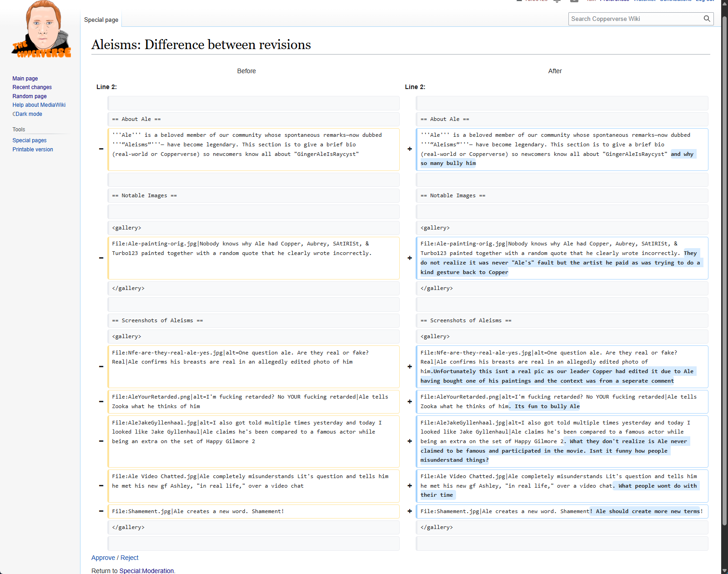Click plus marker beside After 'File:Shamement.jpg' row
Screen dimensions: 728x574
pyautogui.click(x=410, y=511)
